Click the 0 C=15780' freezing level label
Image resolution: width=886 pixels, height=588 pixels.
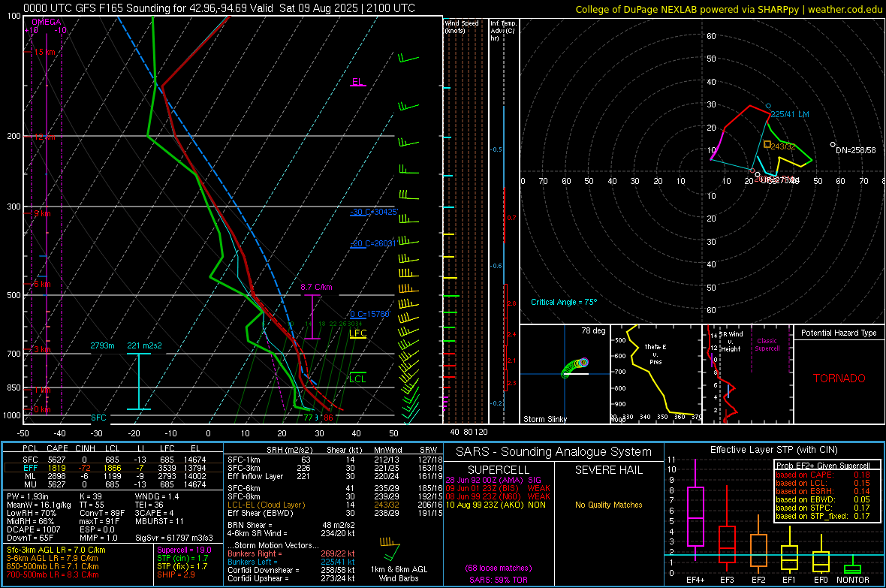370,314
